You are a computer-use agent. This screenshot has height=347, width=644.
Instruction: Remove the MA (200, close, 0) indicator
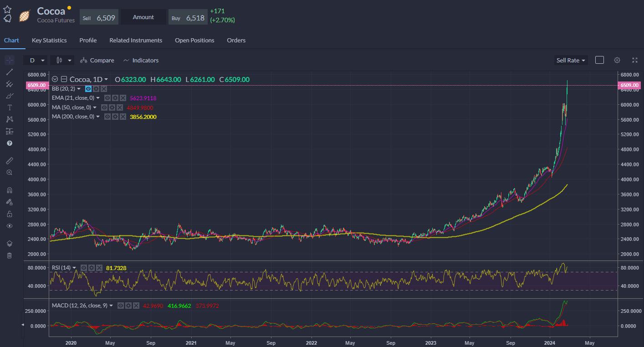(x=123, y=117)
